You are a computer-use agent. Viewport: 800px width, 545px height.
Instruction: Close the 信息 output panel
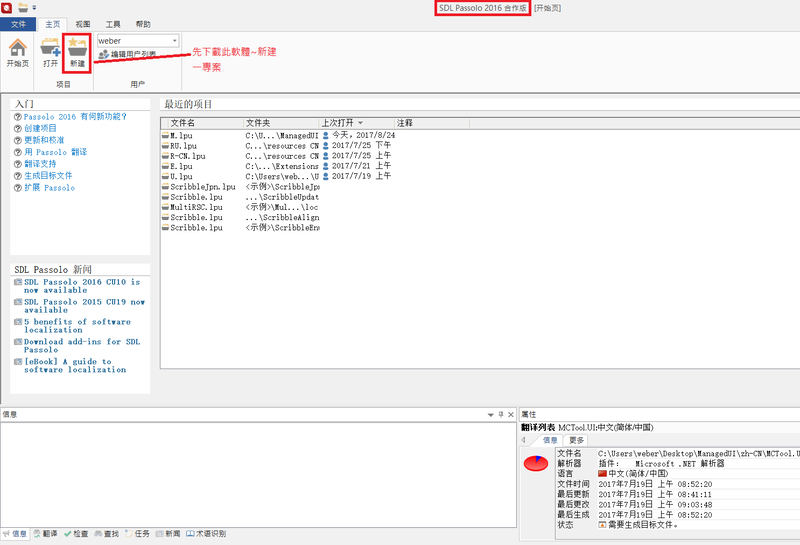510,414
